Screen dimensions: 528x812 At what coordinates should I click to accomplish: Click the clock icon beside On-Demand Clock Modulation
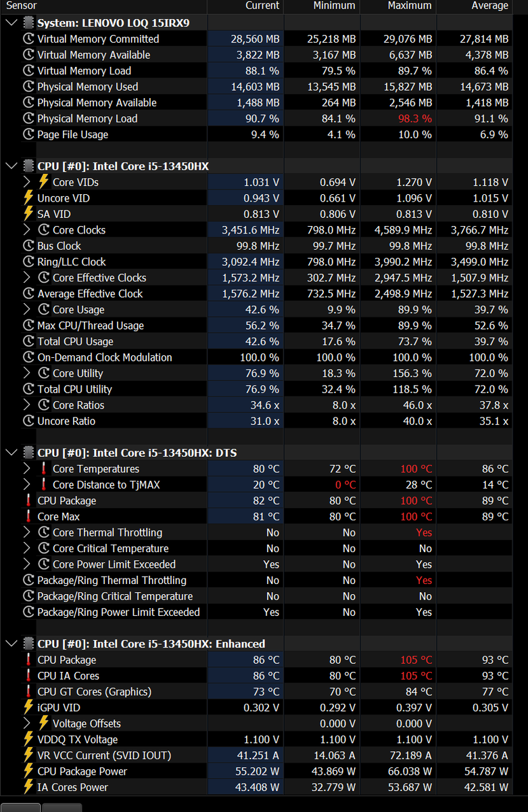pos(28,357)
